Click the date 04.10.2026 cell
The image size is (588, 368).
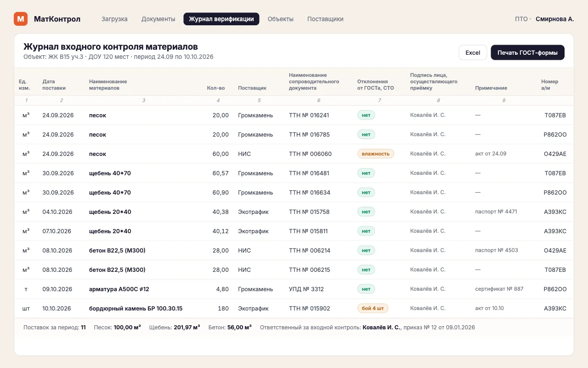57,212
